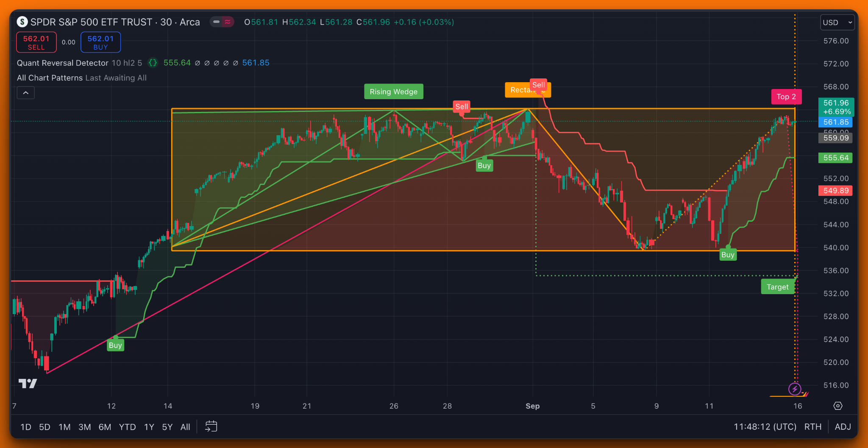Open the go-to-date calendar icon
The height and width of the screenshot is (448, 868).
pyautogui.click(x=211, y=426)
